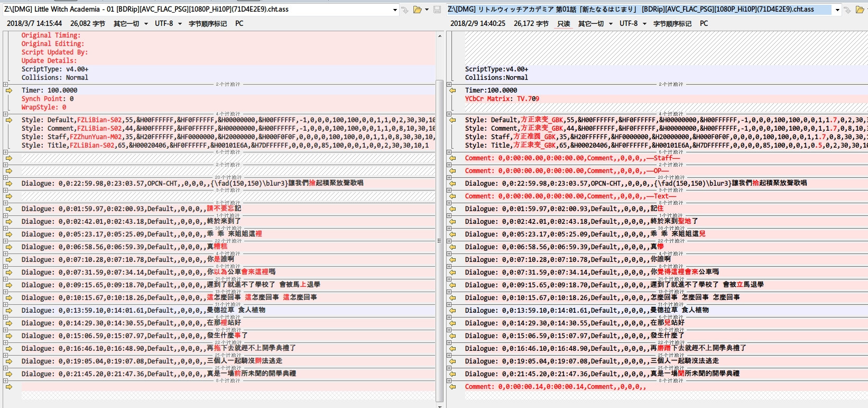Copy right 0:10:15.67 dialogue line to left
Viewport: 868px width, 408px height.
[453, 298]
